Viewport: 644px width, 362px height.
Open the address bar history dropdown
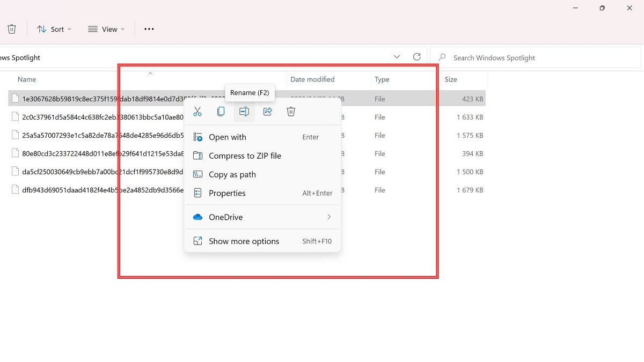coord(397,56)
